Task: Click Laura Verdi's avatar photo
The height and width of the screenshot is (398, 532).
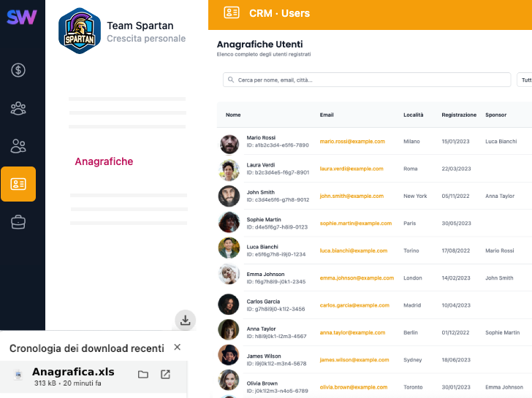Action: click(229, 170)
